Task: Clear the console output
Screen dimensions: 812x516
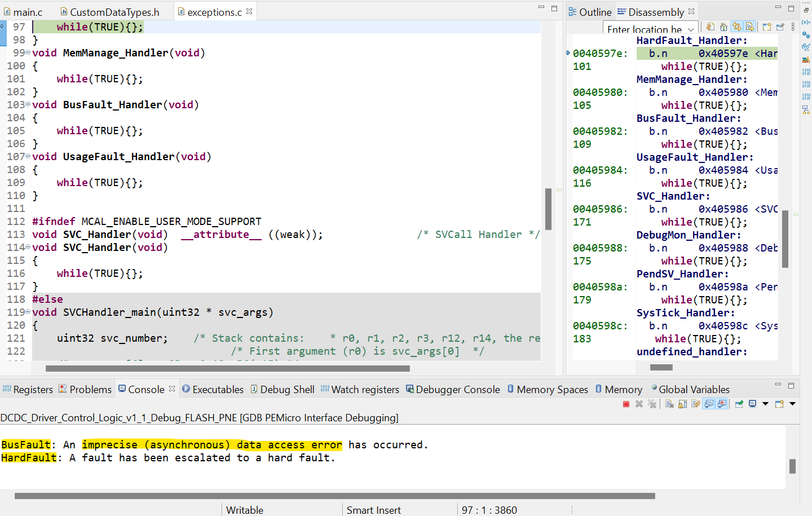Action: pyautogui.click(x=669, y=404)
